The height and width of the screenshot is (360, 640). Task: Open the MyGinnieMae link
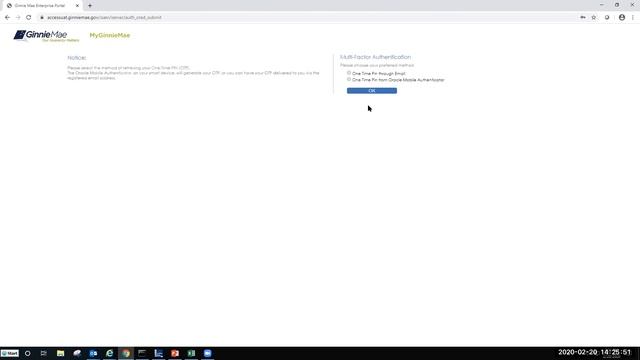click(109, 36)
